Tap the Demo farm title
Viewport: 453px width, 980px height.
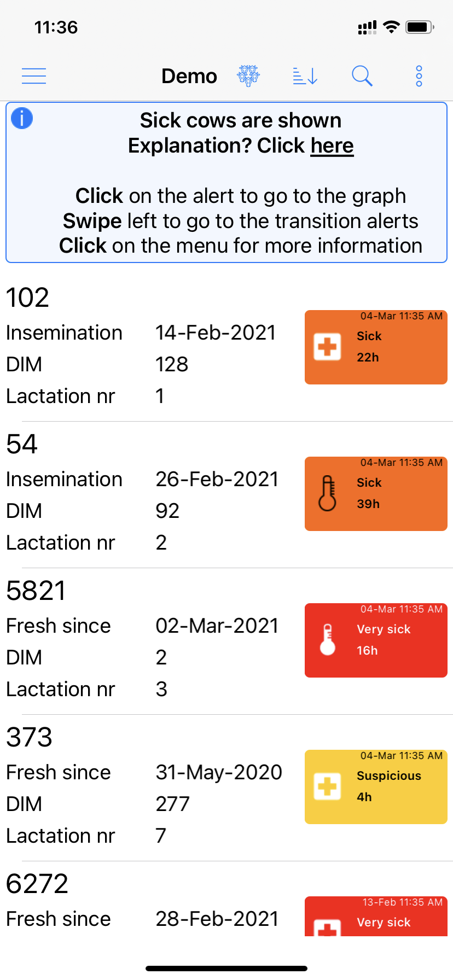(189, 76)
